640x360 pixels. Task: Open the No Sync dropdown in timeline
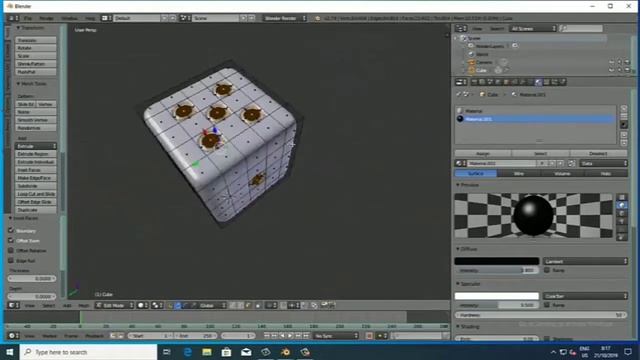[336, 336]
